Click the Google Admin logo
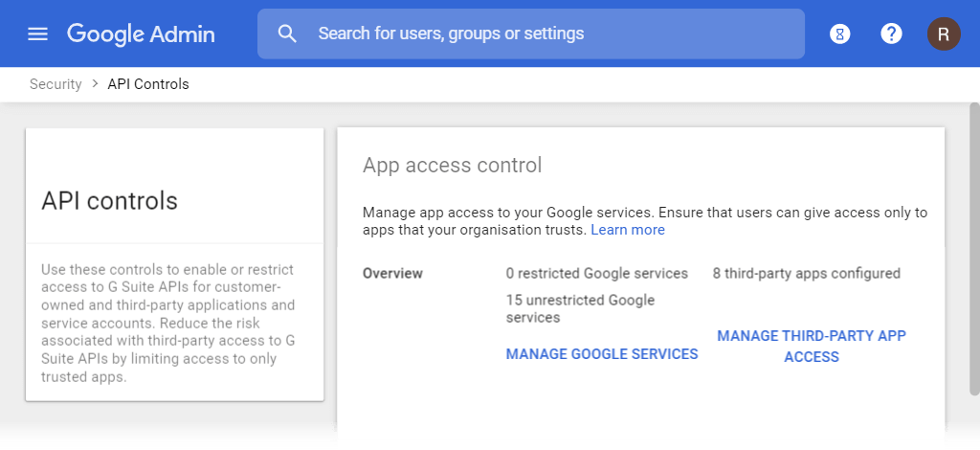The height and width of the screenshot is (450, 980). pos(141,34)
